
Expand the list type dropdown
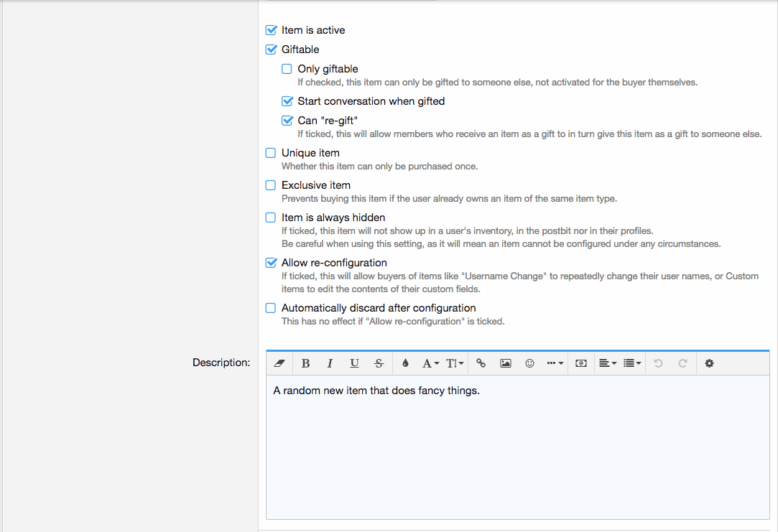(632, 363)
